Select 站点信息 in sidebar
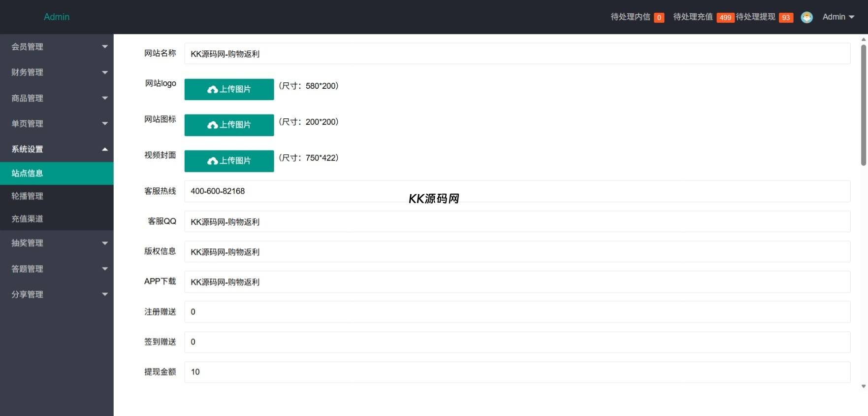This screenshot has width=868, height=416. pos(57,173)
